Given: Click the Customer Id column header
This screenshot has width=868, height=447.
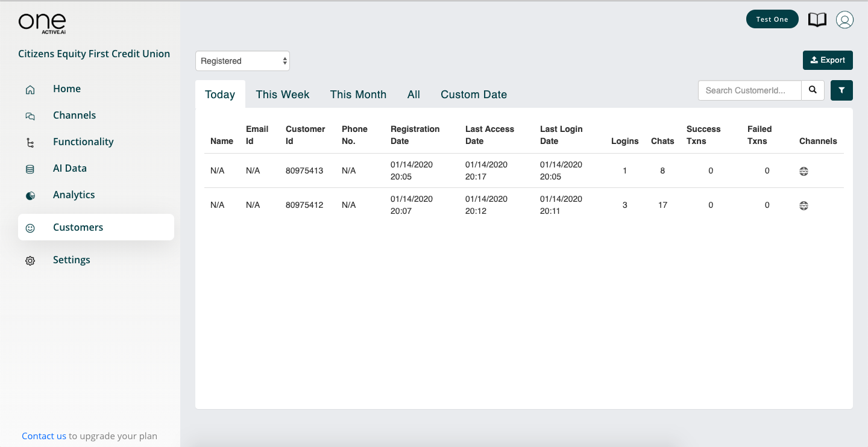Looking at the screenshot, I should pyautogui.click(x=306, y=135).
